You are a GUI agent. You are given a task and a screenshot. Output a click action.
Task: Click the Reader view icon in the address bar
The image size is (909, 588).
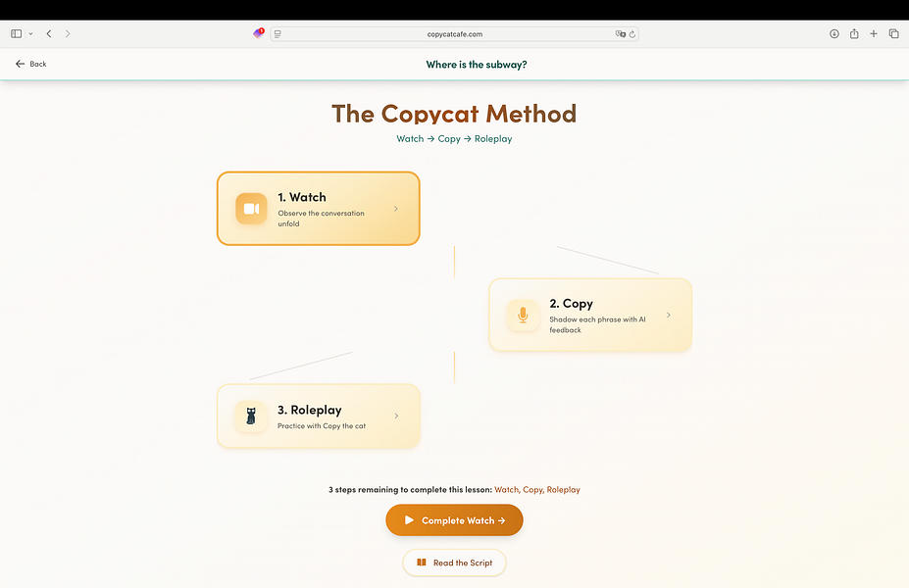pyautogui.click(x=277, y=33)
